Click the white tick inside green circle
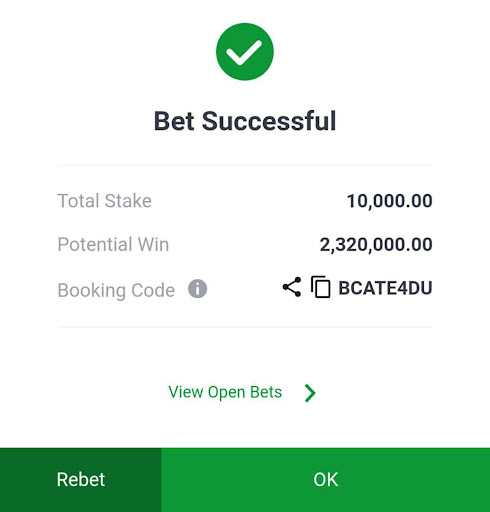The height and width of the screenshot is (512, 490). point(244,53)
